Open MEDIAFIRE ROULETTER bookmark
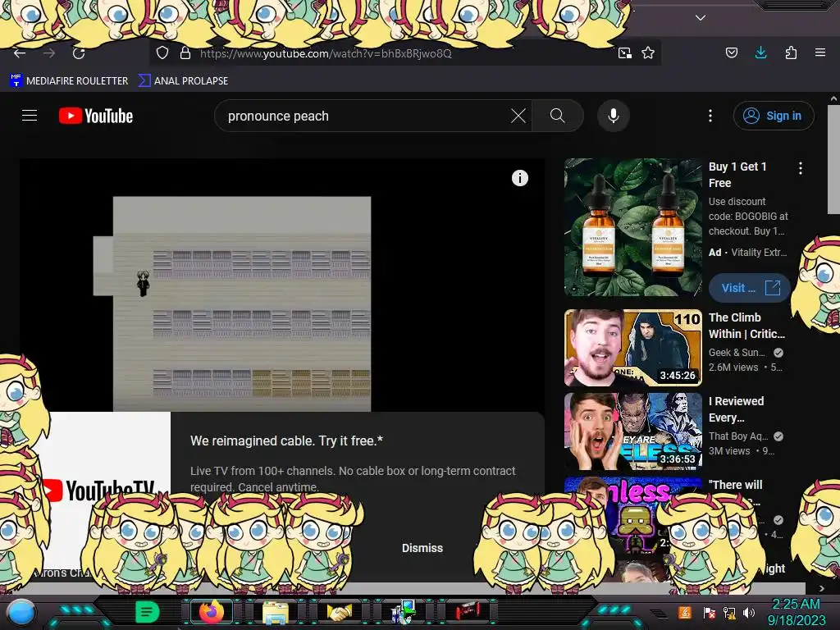 pyautogui.click(x=69, y=81)
